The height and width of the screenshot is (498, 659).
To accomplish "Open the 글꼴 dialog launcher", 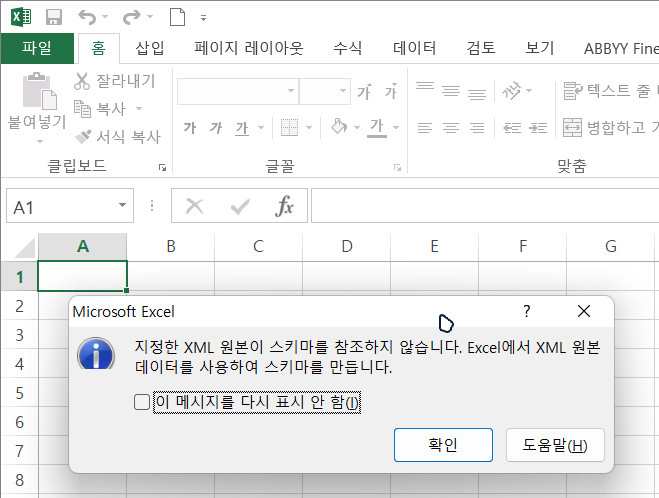I will tap(397, 168).
